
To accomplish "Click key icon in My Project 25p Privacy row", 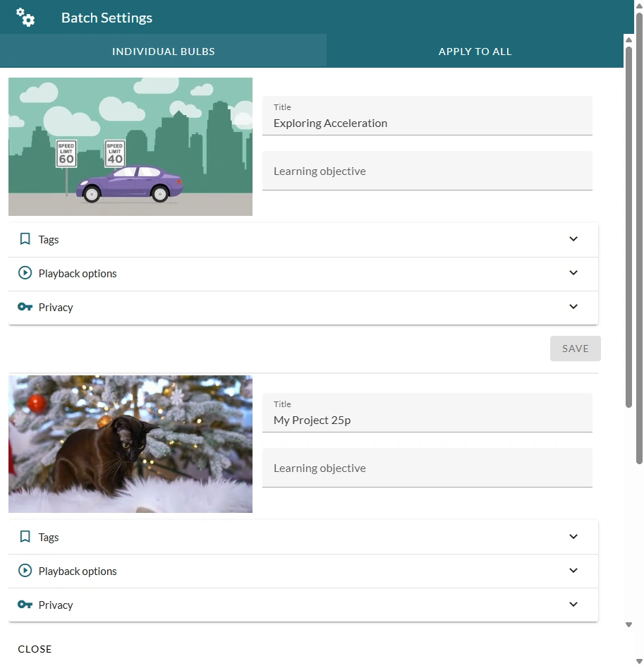I will (x=25, y=605).
